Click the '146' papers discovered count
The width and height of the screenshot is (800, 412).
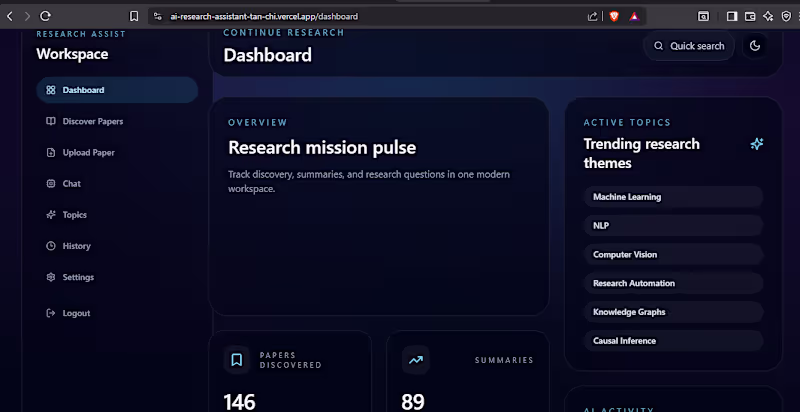(239, 402)
